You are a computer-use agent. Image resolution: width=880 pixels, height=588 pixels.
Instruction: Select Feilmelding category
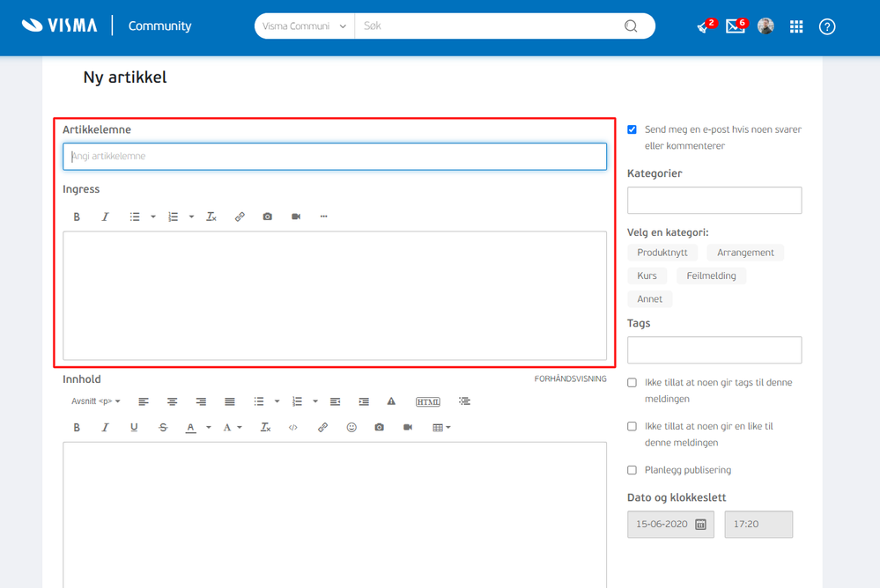click(711, 276)
